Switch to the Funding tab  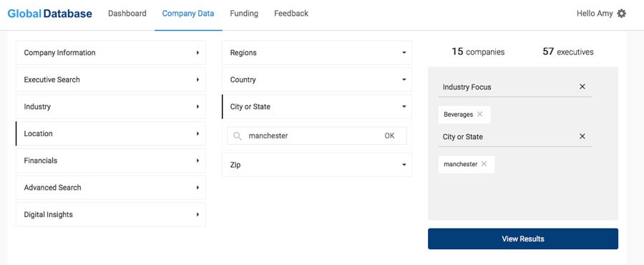click(x=244, y=14)
